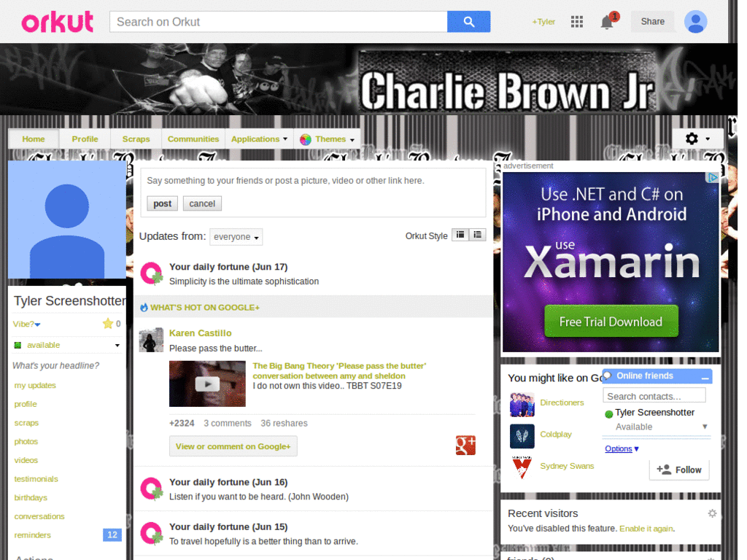Screen dimensions: 747x560
Task: Open the testimonials sidebar link
Action: 36,479
